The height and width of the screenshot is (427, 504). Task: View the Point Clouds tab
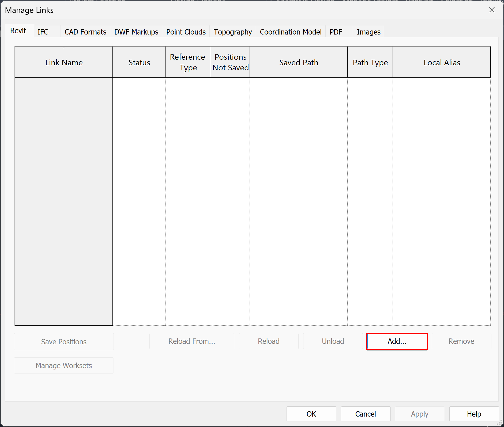coord(186,31)
